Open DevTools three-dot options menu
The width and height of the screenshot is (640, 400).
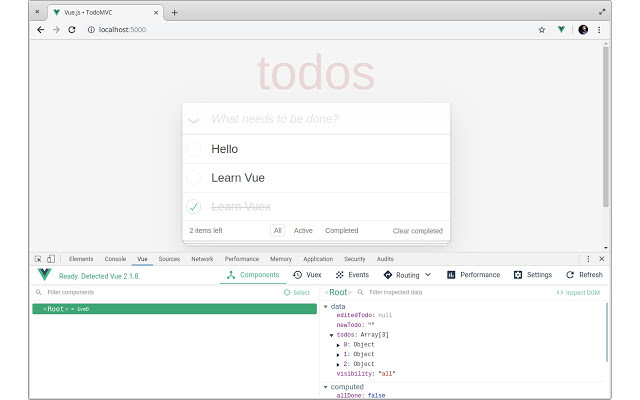[x=588, y=259]
